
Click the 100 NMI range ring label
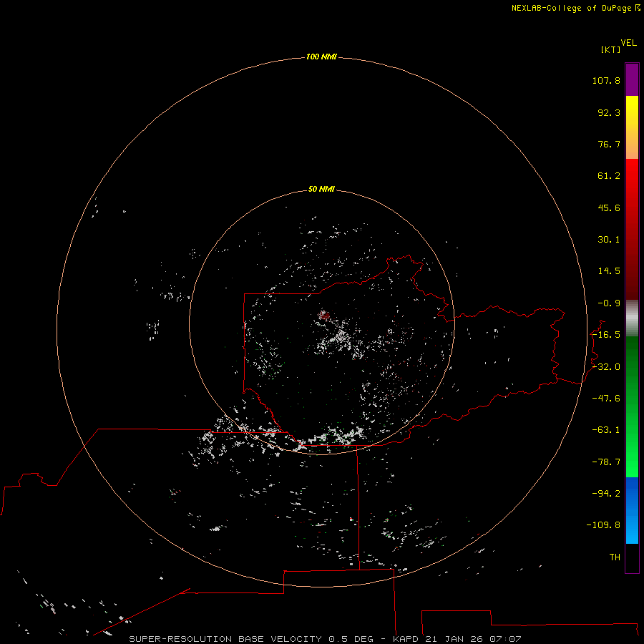[321, 57]
